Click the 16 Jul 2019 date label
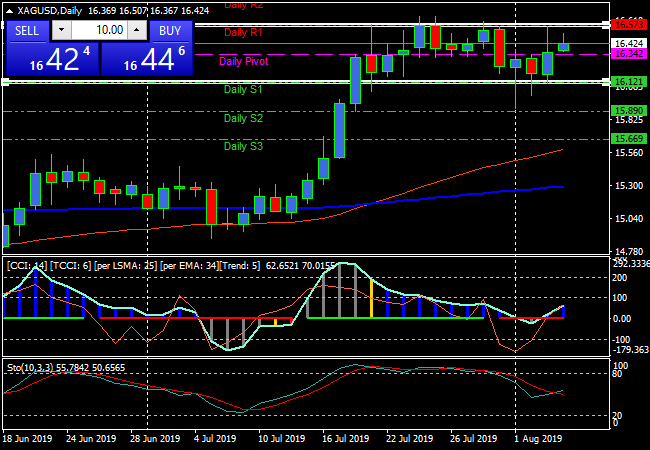Viewport: 650px width, 450px height. (x=340, y=438)
